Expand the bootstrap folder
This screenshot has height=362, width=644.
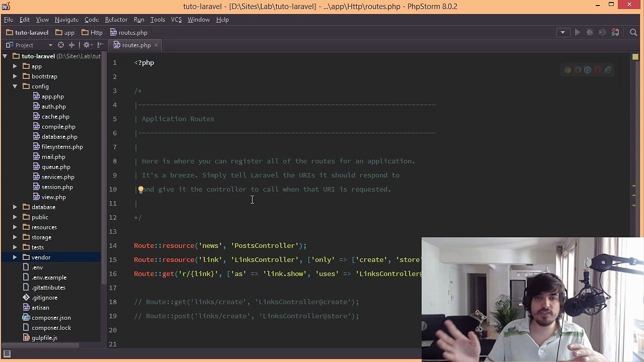coord(15,76)
